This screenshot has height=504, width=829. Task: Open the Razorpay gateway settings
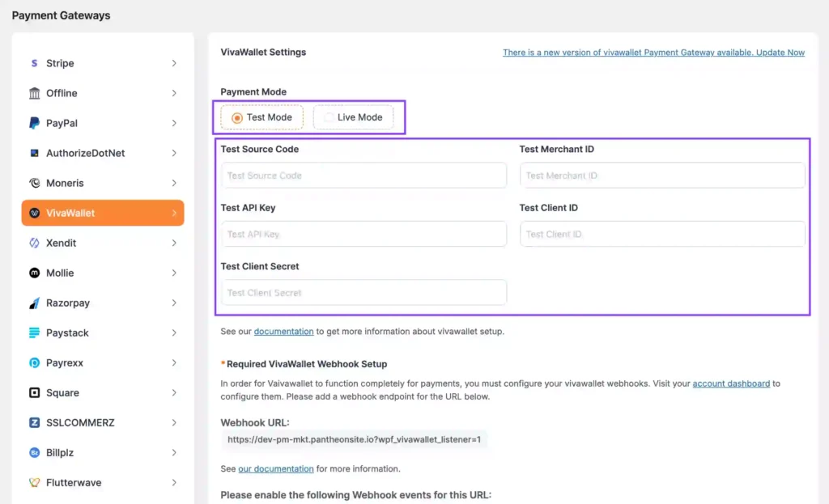[103, 303]
